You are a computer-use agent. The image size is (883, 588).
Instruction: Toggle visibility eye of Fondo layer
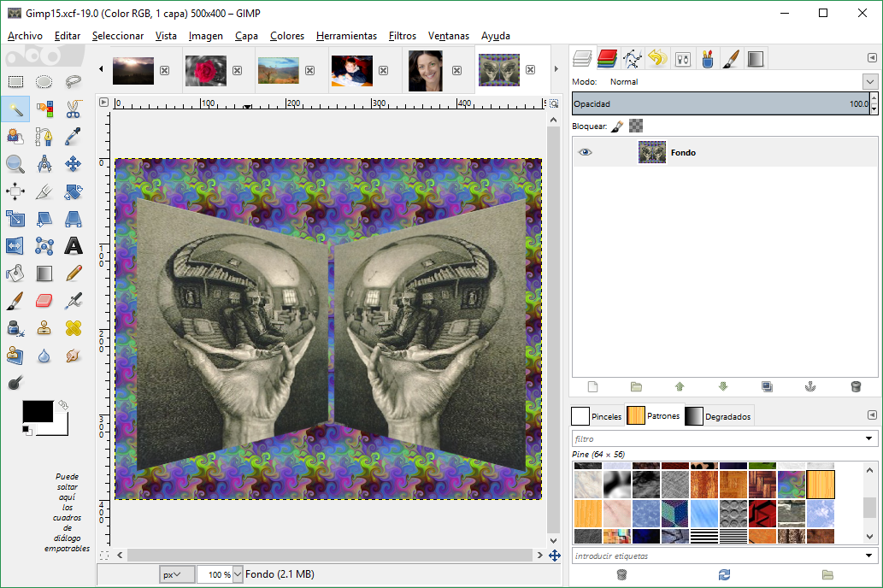(x=585, y=152)
